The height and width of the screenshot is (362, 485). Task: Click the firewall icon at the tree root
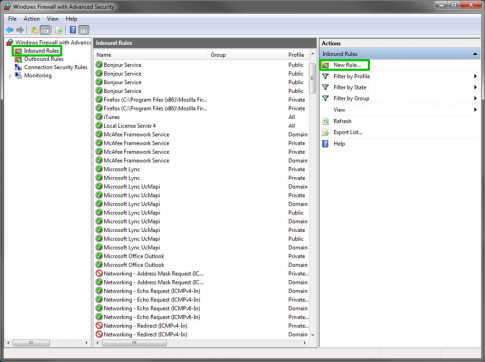(10, 42)
